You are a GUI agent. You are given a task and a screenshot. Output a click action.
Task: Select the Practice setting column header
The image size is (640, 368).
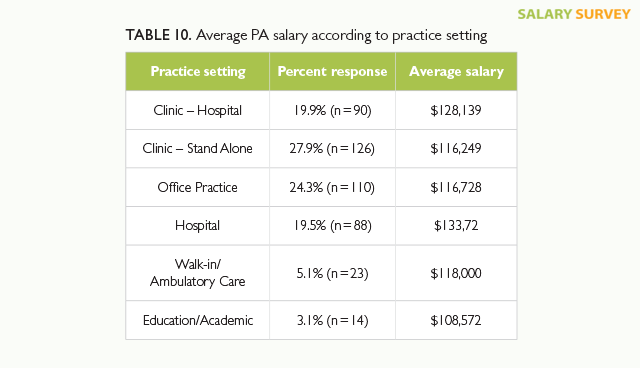pos(198,71)
